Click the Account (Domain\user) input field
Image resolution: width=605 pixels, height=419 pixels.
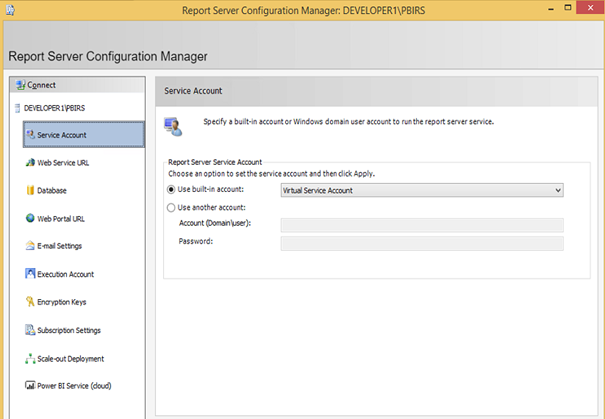click(x=422, y=225)
